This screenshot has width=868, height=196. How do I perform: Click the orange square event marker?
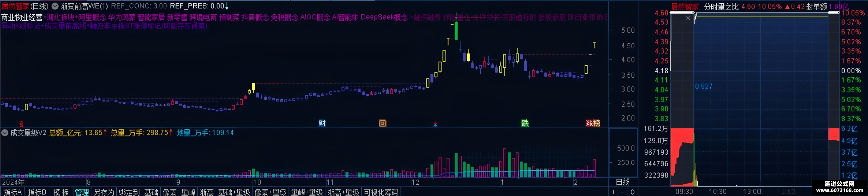coord(382,124)
